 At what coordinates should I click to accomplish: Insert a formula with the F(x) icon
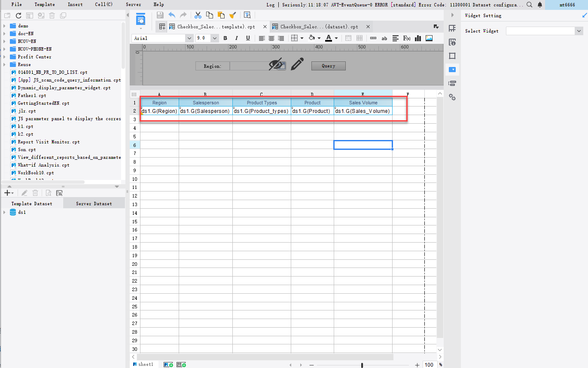(406, 38)
